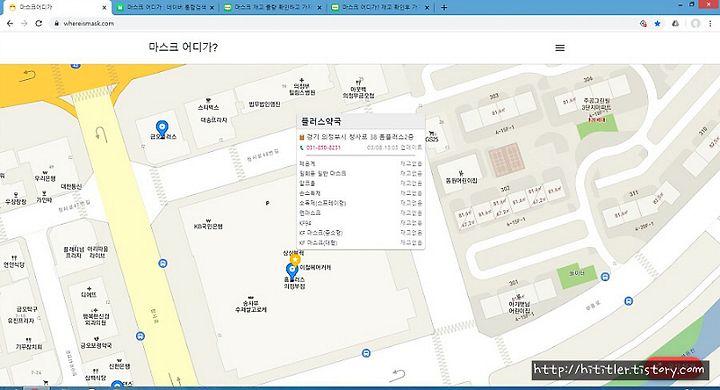Click the 금오보령약국 map label
Screen dimensions: 720x390
tap(96, 345)
